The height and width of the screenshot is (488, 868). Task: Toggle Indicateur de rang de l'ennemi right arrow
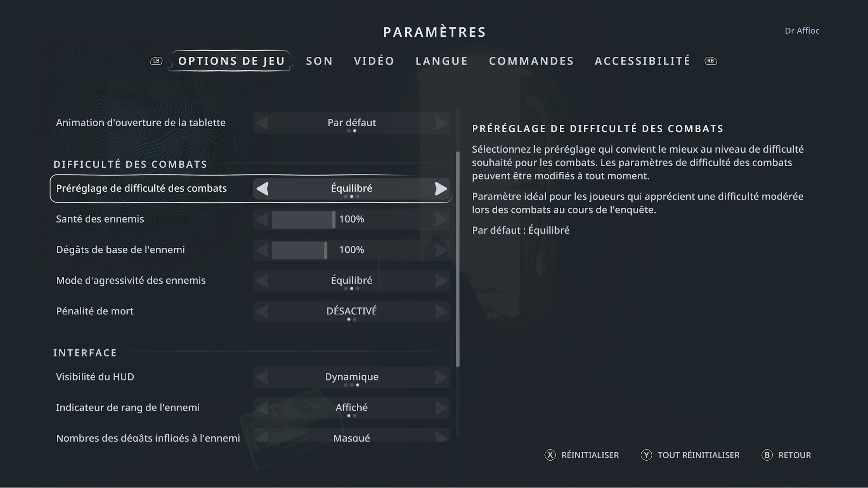[x=440, y=408]
